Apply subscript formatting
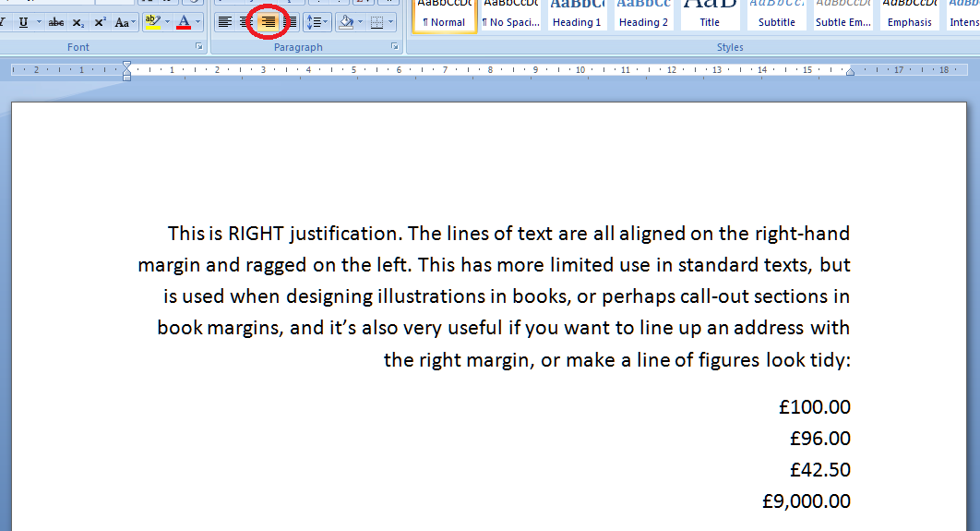This screenshot has height=531, width=980. pyautogui.click(x=78, y=21)
